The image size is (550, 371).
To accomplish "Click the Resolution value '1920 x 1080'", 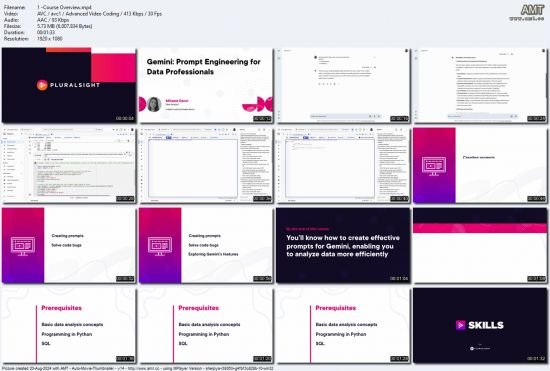I will tap(49, 39).
